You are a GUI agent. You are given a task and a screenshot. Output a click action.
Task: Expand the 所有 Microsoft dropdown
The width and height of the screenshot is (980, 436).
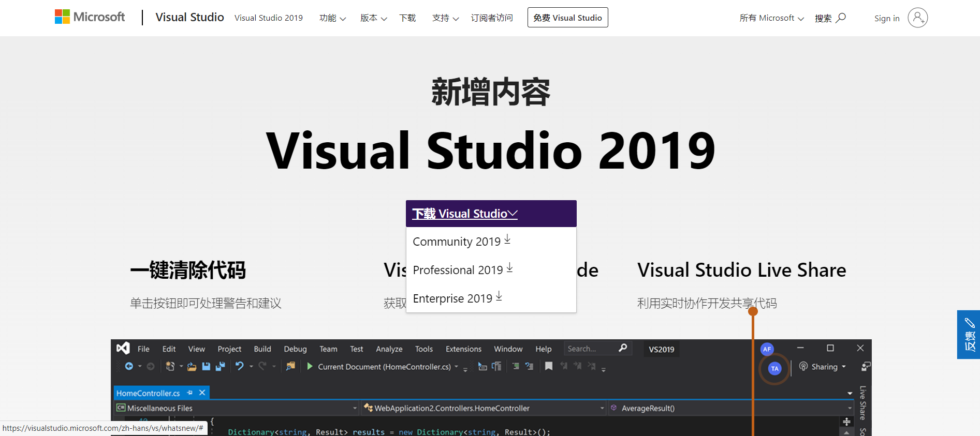tap(771, 18)
